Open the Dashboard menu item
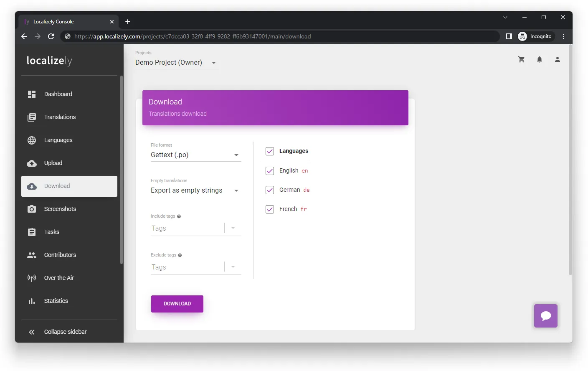Viewport: 588px width, 371px height. tap(69, 94)
